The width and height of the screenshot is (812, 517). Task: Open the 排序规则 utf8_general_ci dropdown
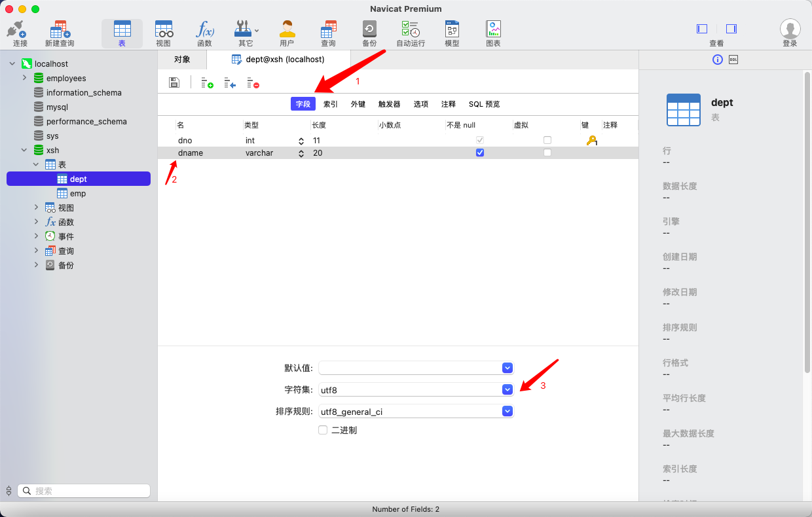507,412
